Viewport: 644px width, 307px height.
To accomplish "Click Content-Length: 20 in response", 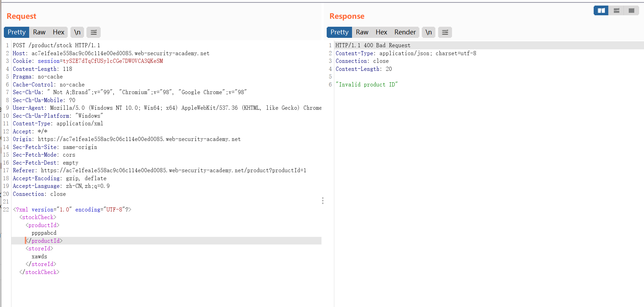I will point(363,69).
